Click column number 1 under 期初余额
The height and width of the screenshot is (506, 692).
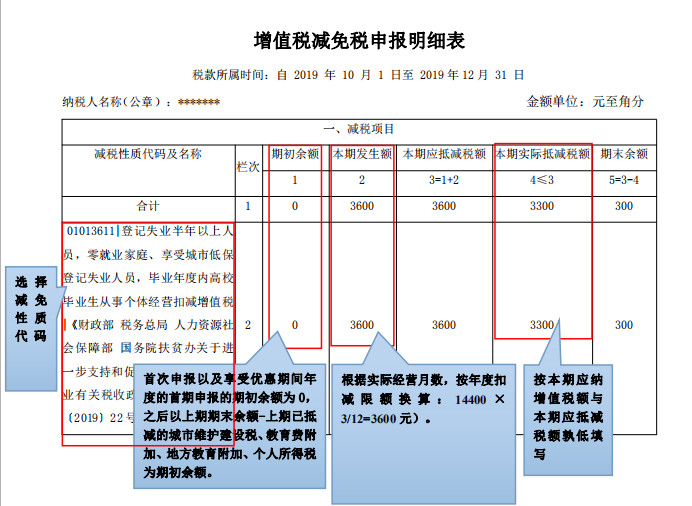[295, 180]
